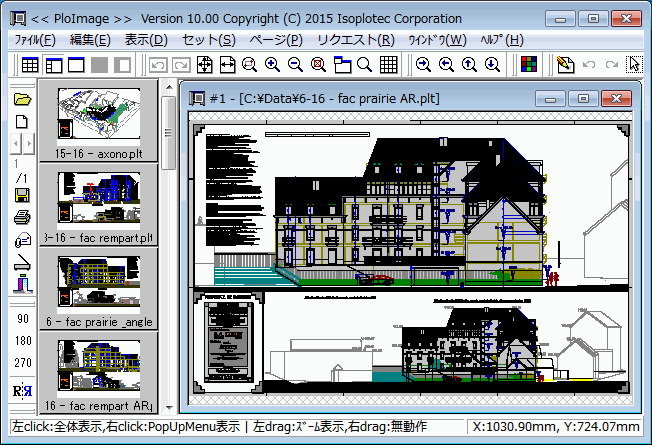Click the fit page width icon

click(227, 65)
